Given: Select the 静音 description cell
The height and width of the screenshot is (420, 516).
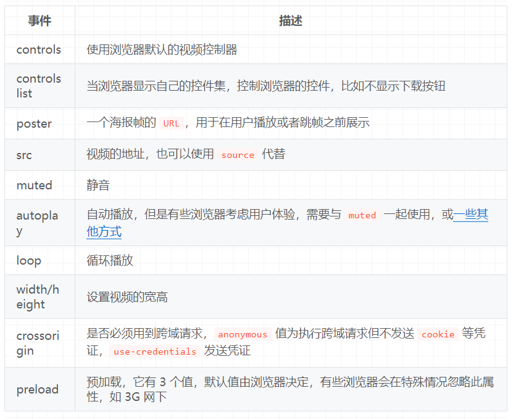Looking at the screenshot, I should (x=98, y=185).
